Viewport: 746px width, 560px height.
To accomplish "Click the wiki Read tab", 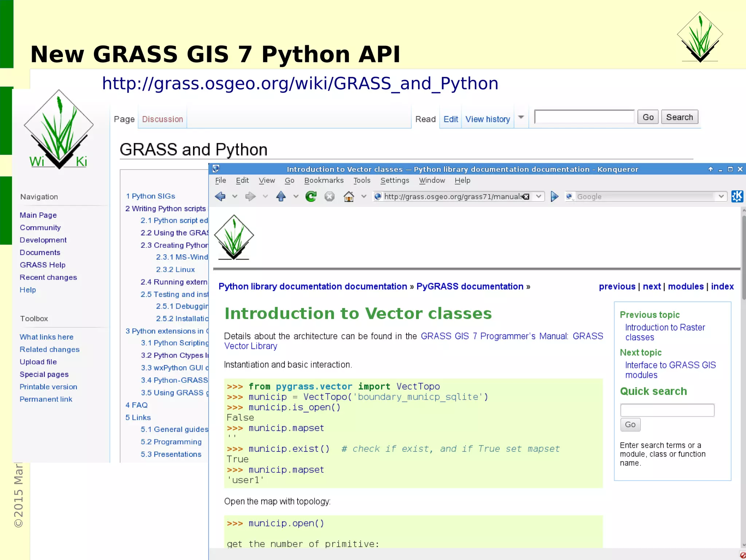I will (x=425, y=119).
